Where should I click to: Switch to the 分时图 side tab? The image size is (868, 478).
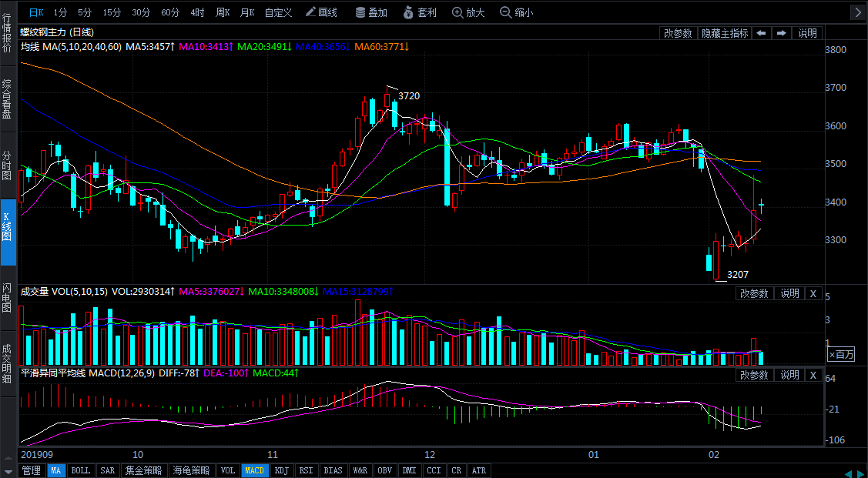coord(7,165)
